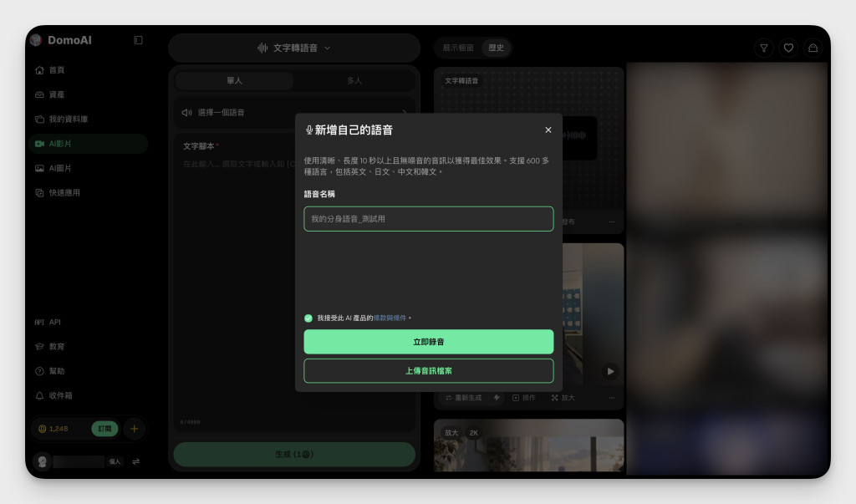Click the gold plus add-credits icon
Image resolution: width=856 pixels, height=504 pixels.
[x=135, y=429]
